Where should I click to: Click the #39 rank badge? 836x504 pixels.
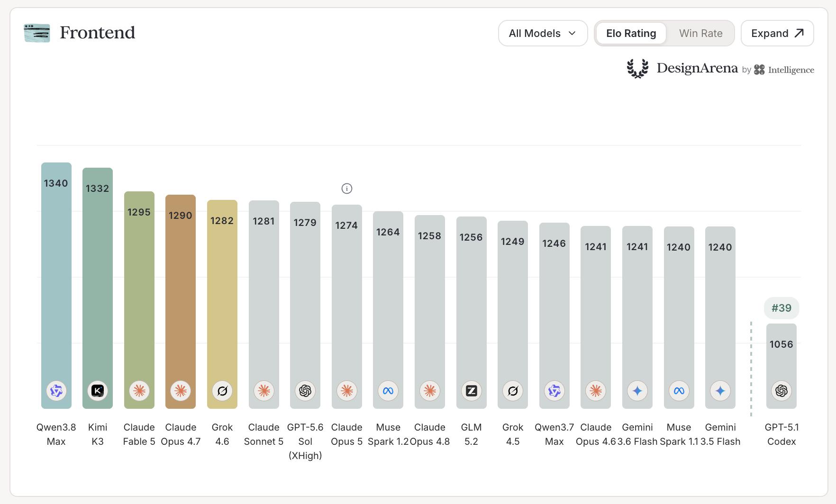coord(781,308)
